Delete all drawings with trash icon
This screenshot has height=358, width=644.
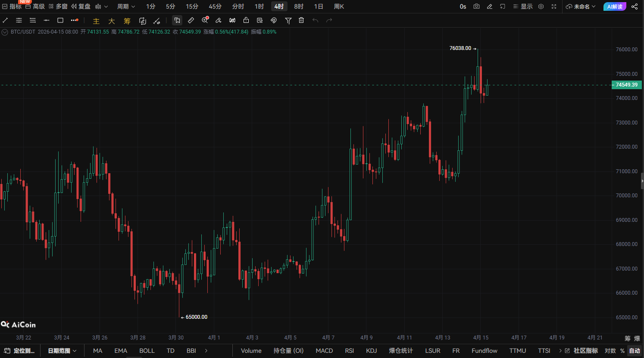301,20
